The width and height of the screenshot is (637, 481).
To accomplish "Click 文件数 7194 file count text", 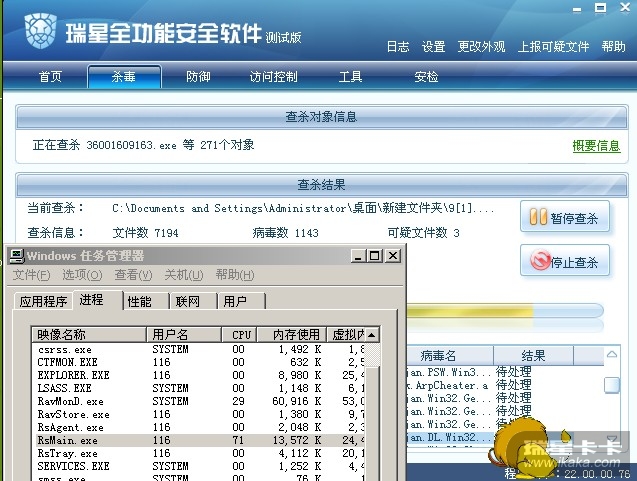I will tap(145, 233).
